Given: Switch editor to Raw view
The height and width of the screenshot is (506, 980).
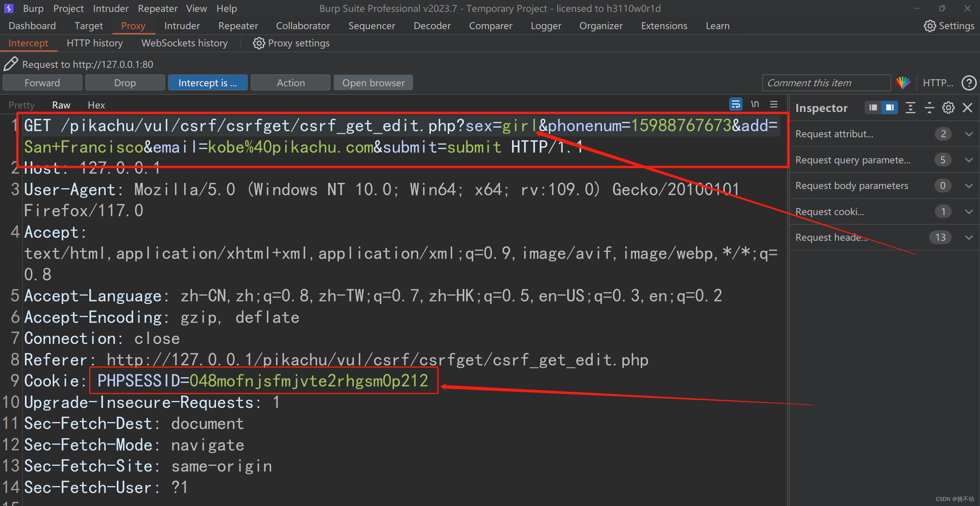Looking at the screenshot, I should [61, 105].
